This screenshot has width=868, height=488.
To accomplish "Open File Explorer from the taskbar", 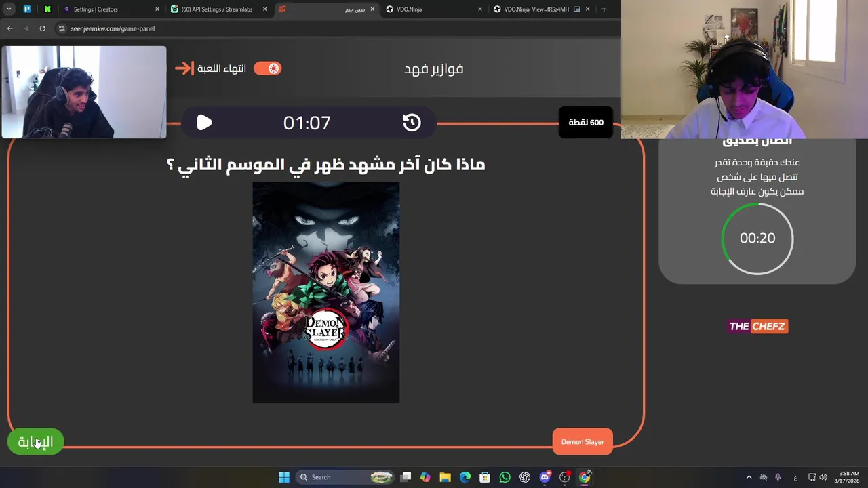I will coord(445,477).
